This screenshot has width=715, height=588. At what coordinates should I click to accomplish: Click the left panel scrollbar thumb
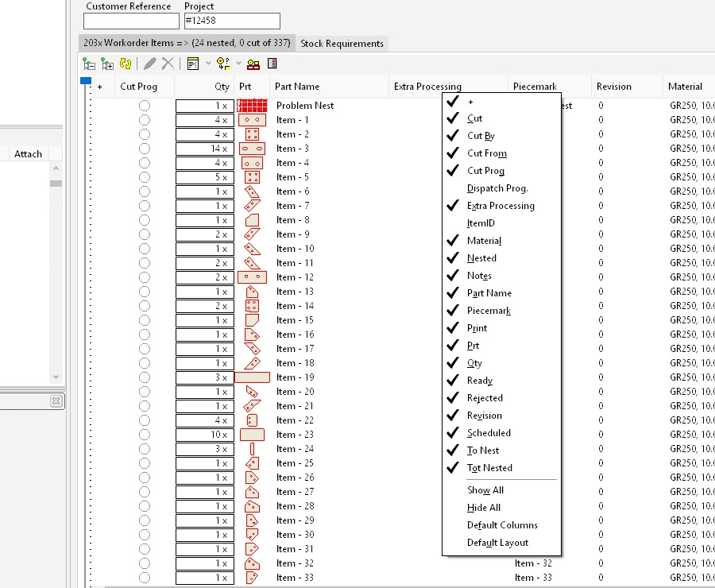tap(56, 184)
